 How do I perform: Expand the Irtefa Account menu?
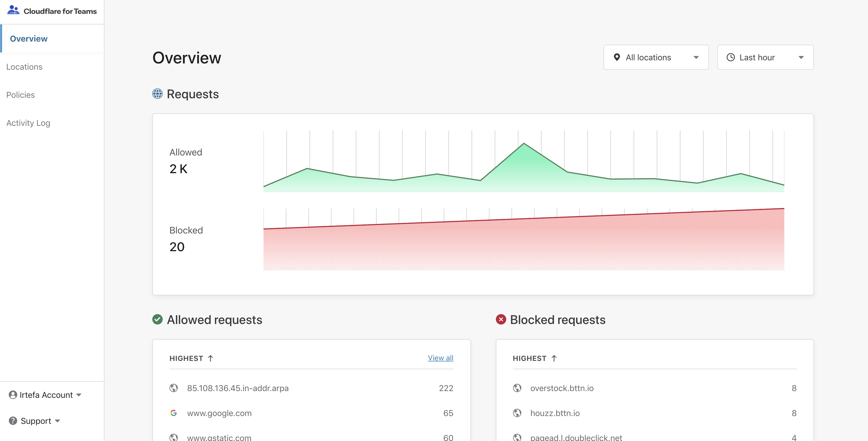click(79, 395)
